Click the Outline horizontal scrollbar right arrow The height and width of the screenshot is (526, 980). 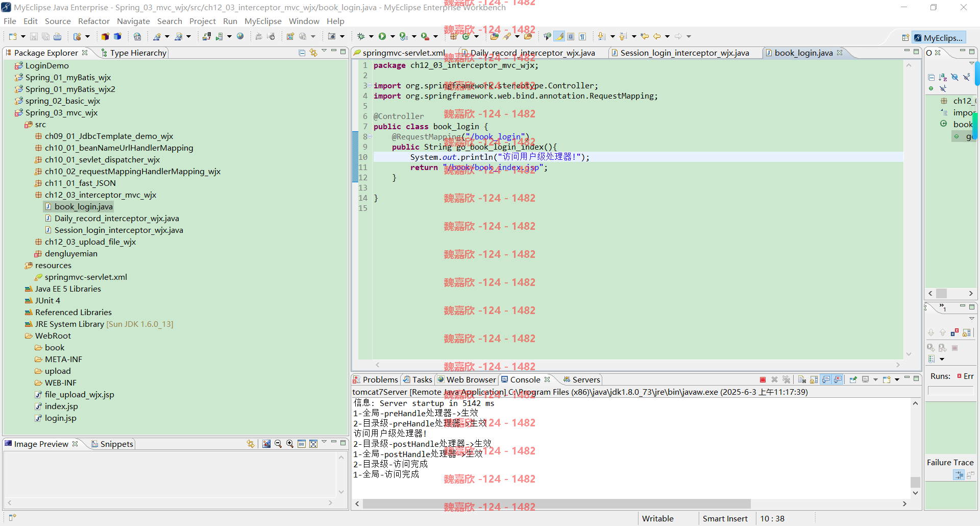pyautogui.click(x=970, y=293)
